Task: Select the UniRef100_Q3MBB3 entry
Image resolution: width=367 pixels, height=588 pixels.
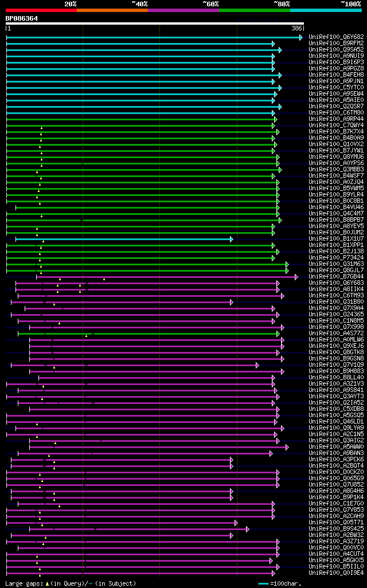Action: 336,170
